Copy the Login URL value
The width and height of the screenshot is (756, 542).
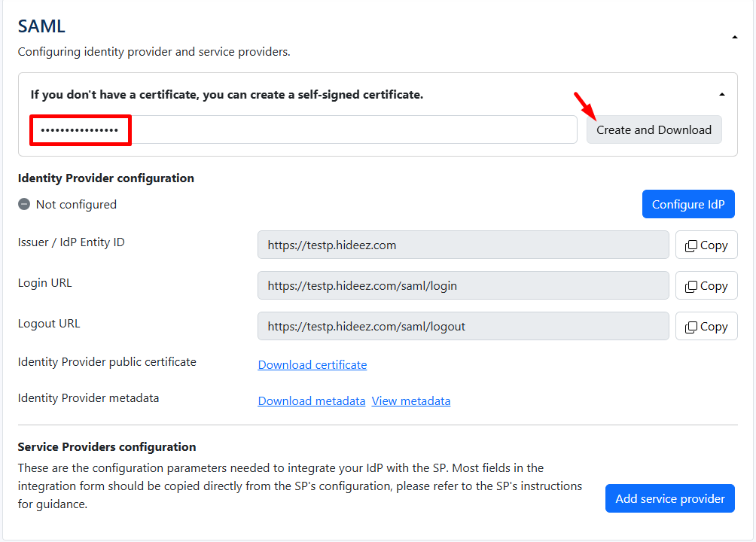point(706,285)
